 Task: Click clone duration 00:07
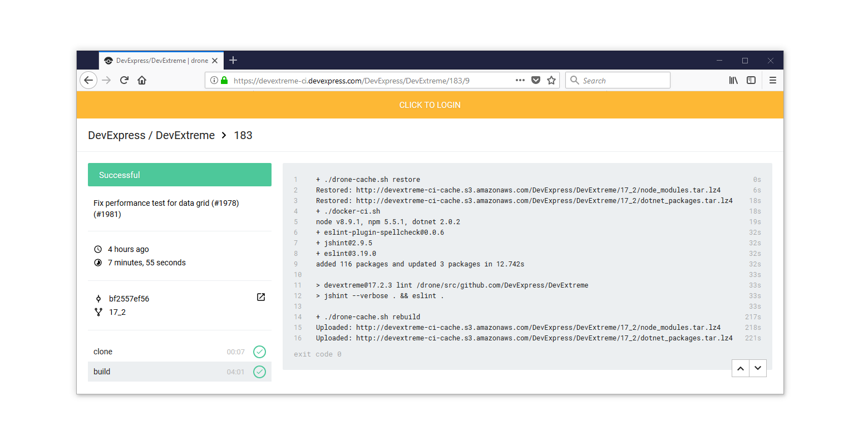click(x=236, y=352)
